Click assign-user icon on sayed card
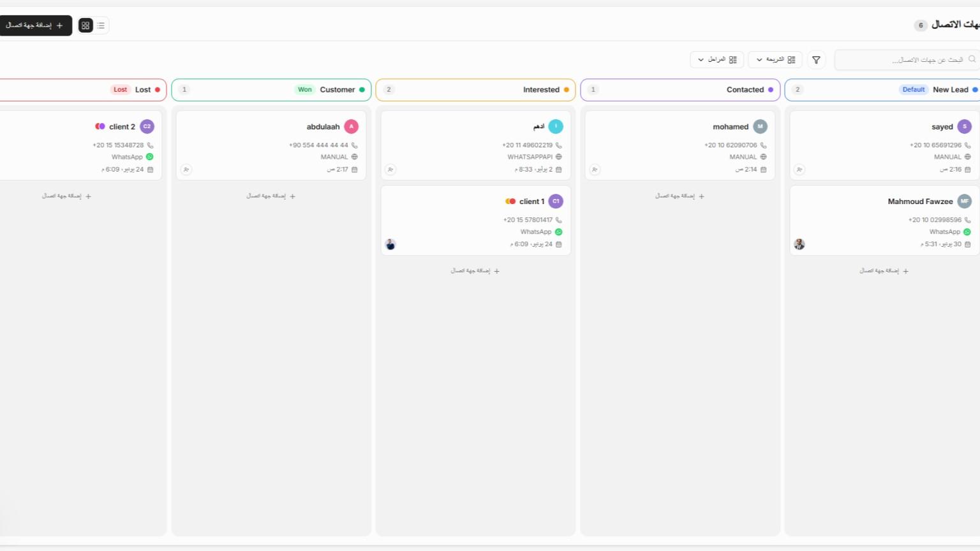 pos(799,170)
